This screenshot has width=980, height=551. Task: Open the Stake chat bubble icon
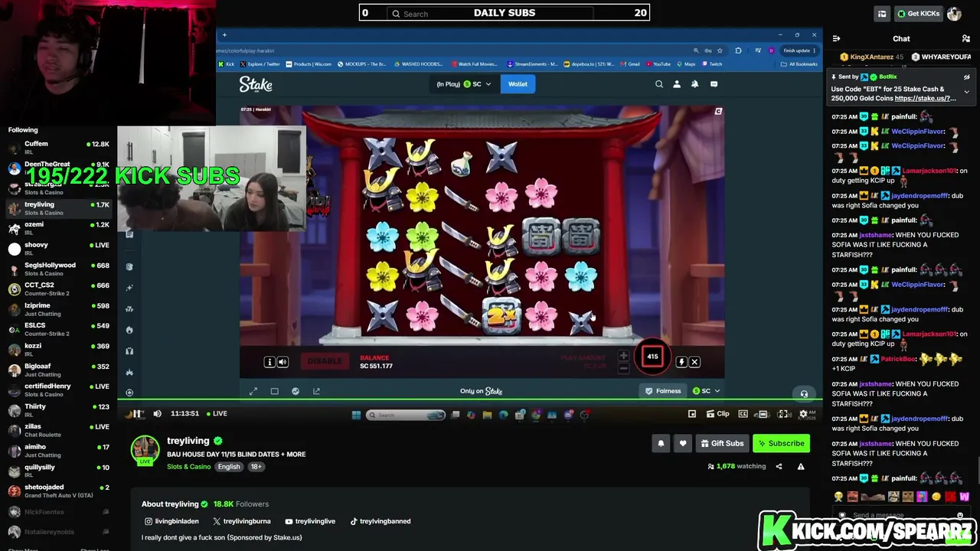(x=714, y=84)
